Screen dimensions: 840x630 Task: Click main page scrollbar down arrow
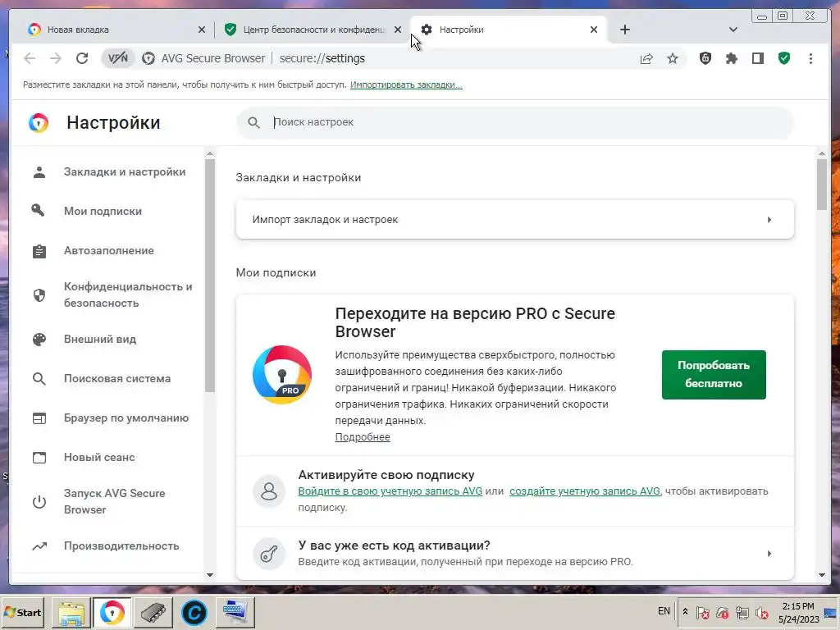point(822,575)
